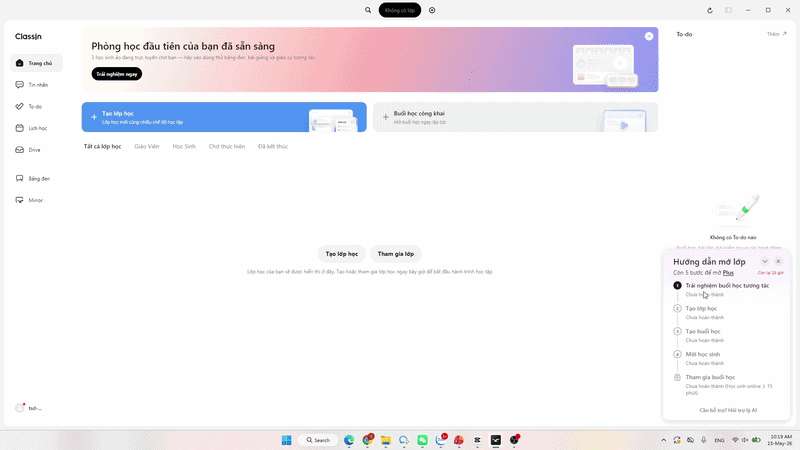800x450 pixels.
Task: Click the active ClassIn taskbar icon
Action: (x=496, y=440)
